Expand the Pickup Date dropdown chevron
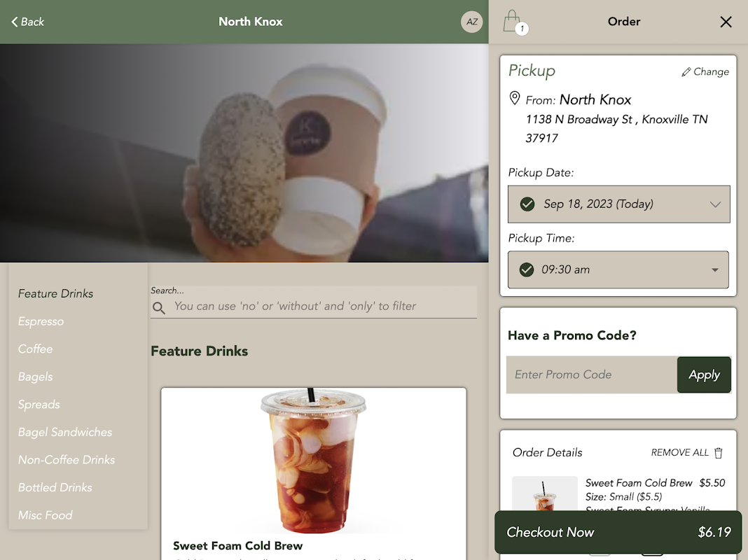The height and width of the screenshot is (560, 748). click(715, 204)
